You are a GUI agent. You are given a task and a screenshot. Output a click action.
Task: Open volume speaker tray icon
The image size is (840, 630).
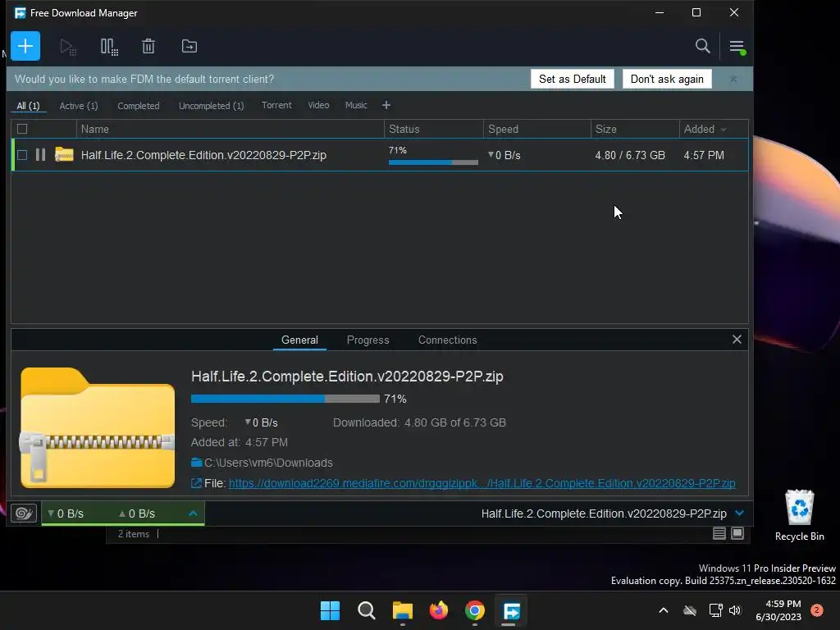(x=735, y=610)
